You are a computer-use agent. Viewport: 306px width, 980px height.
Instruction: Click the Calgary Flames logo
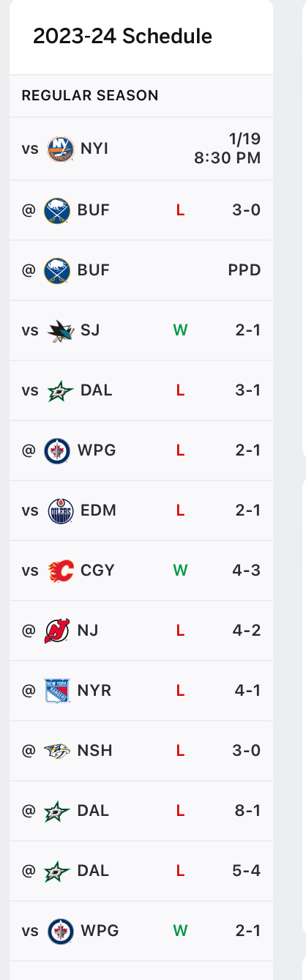60,570
